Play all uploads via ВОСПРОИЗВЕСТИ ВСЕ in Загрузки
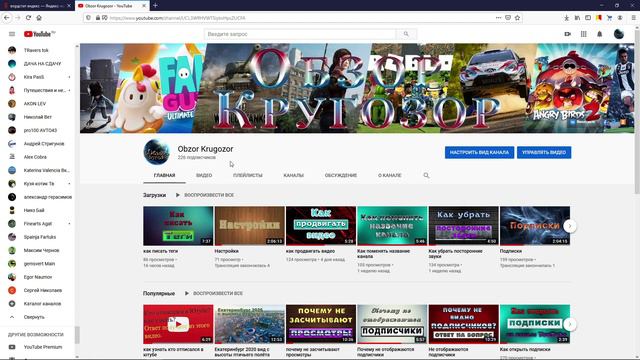640x360 pixels. (x=204, y=195)
